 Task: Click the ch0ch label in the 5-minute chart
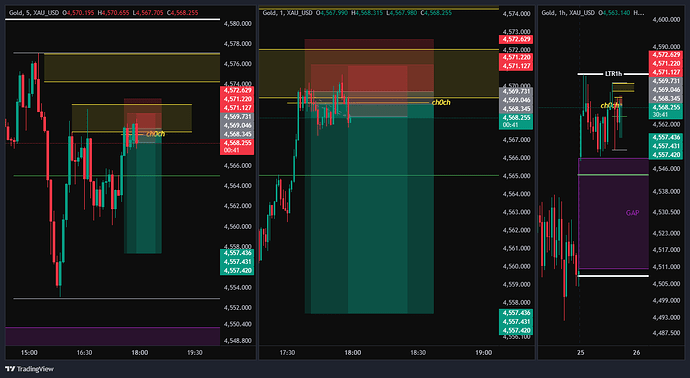[x=155, y=134]
